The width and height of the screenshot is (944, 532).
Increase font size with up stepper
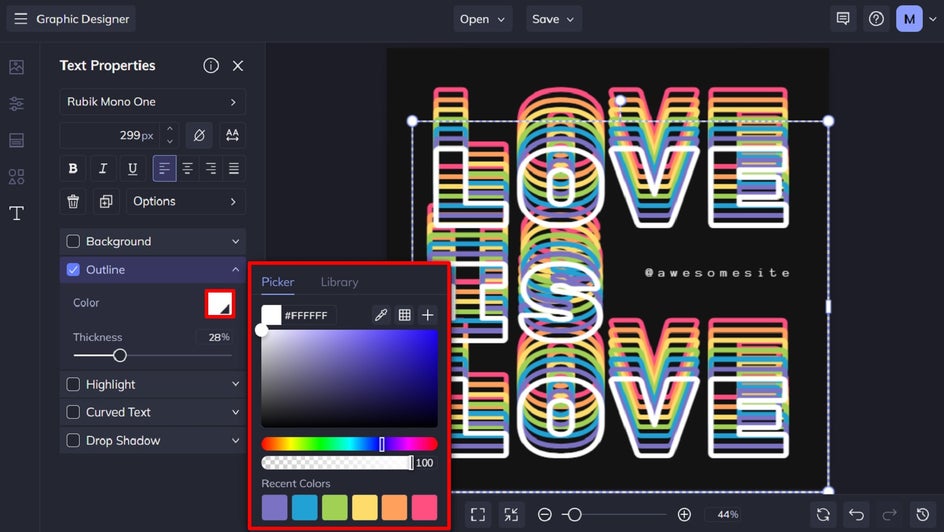pyautogui.click(x=170, y=129)
